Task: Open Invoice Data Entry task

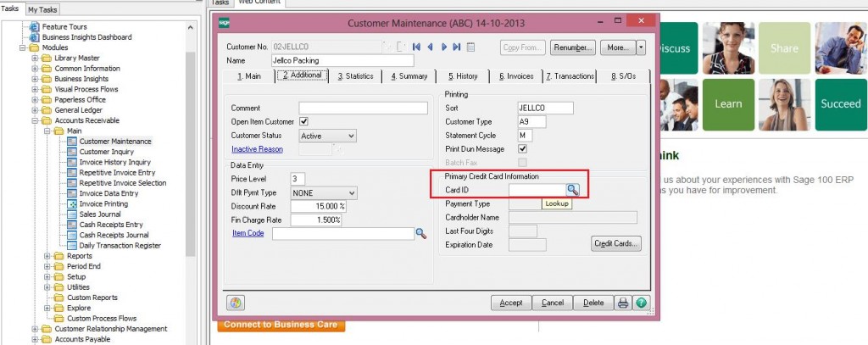Action: pyautogui.click(x=108, y=193)
